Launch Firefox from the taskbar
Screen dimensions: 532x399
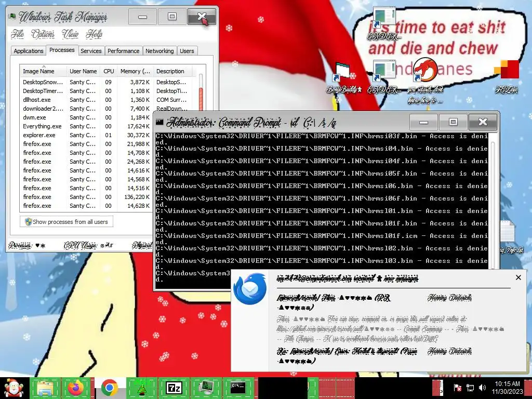point(76,388)
